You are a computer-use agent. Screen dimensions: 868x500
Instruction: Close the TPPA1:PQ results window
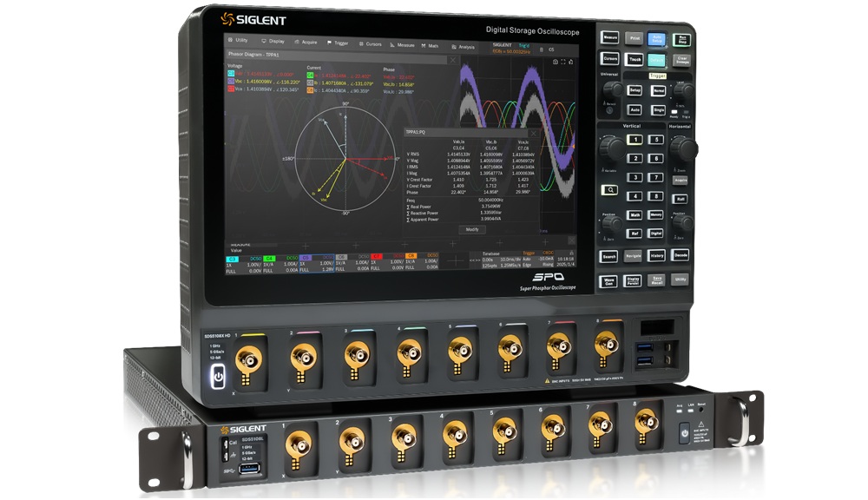pyautogui.click(x=533, y=134)
